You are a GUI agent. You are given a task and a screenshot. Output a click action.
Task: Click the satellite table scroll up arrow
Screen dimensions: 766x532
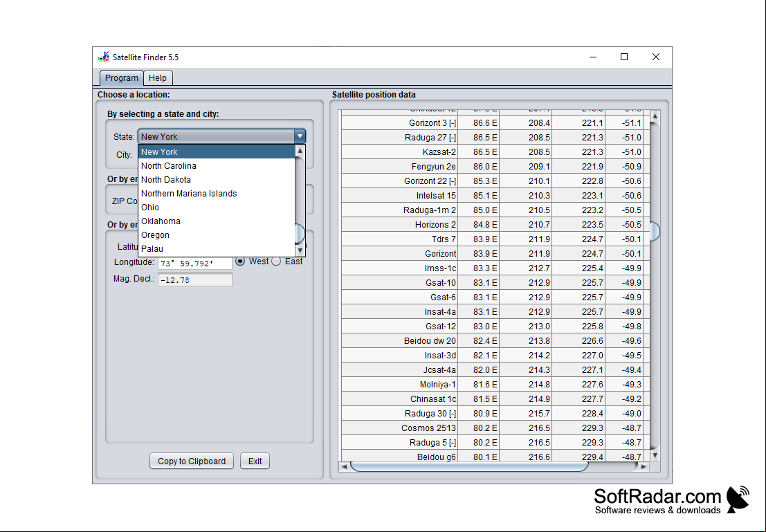coord(655,116)
